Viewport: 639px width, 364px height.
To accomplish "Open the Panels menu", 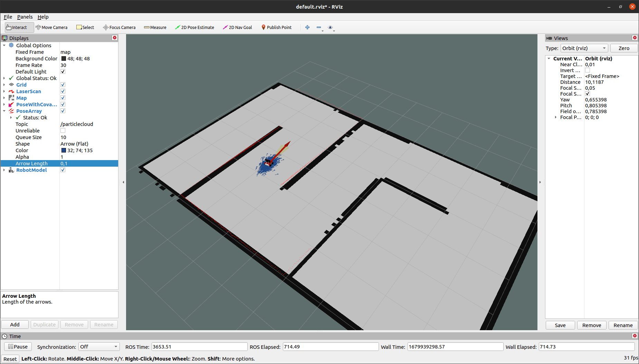I will click(x=25, y=17).
